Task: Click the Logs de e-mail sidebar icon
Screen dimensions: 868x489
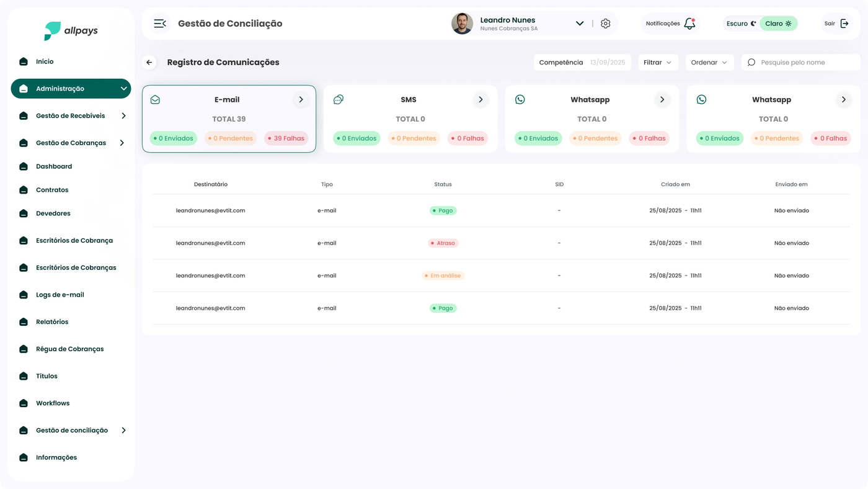Action: pos(24,295)
